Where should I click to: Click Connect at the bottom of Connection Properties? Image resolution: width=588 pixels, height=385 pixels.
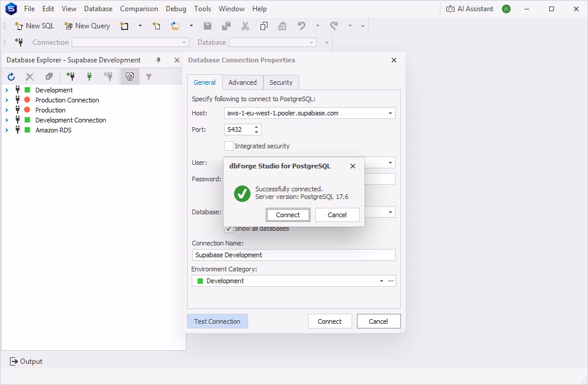tap(330, 321)
